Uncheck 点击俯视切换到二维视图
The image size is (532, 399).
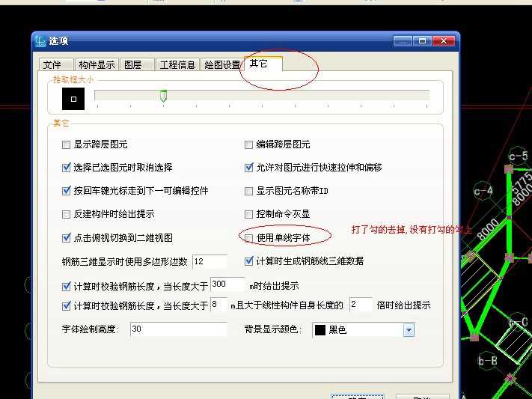[x=66, y=238]
